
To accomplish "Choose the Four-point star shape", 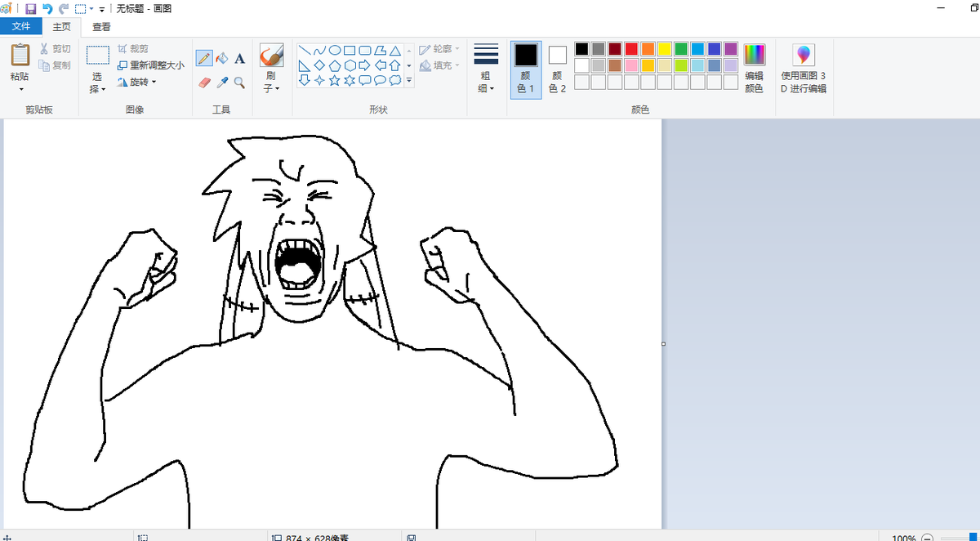I will (x=319, y=80).
